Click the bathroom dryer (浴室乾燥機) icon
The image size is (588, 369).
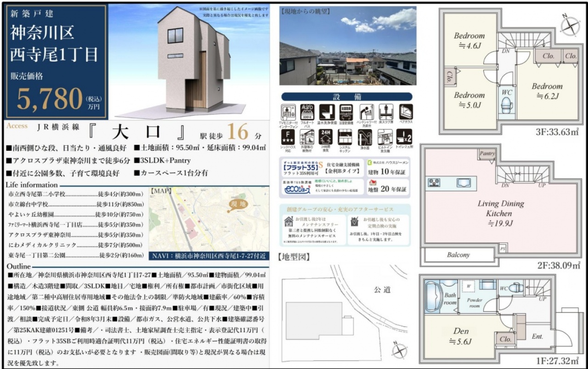coord(346,112)
